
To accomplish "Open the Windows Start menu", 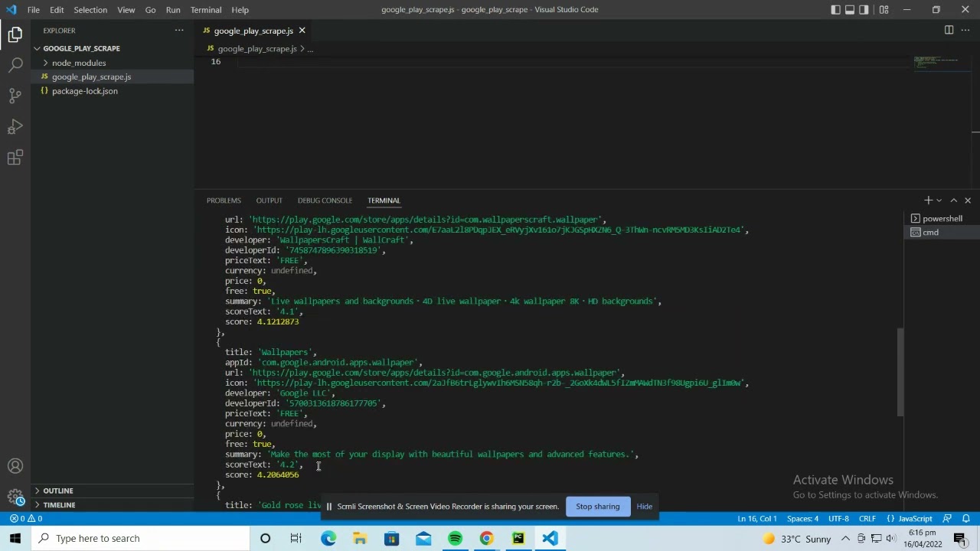I will (15, 538).
